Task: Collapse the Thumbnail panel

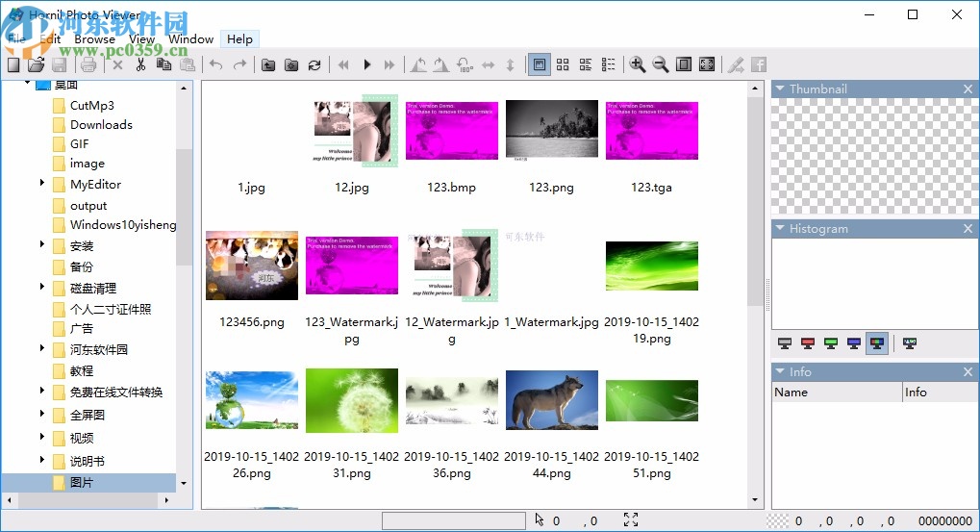Action: 779,89
